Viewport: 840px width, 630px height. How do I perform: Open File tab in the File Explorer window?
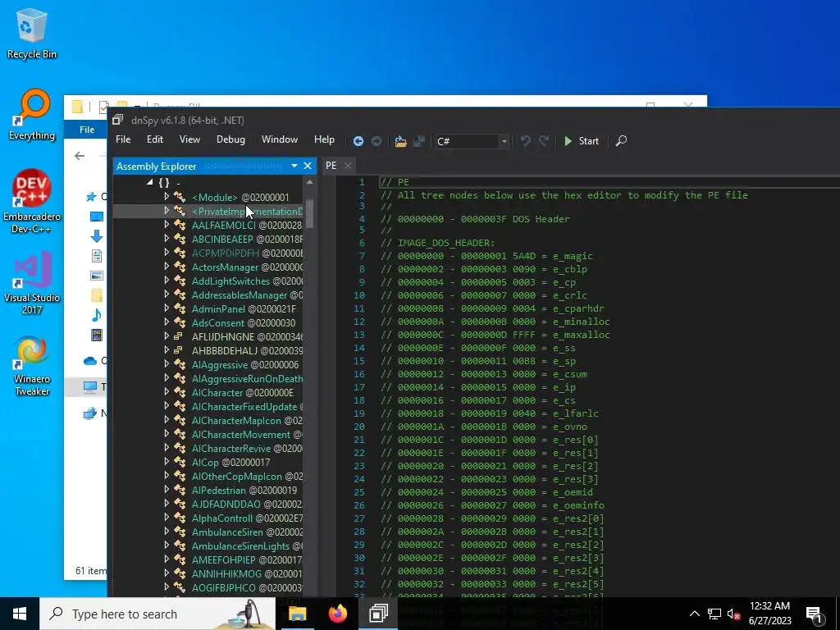pos(87,130)
